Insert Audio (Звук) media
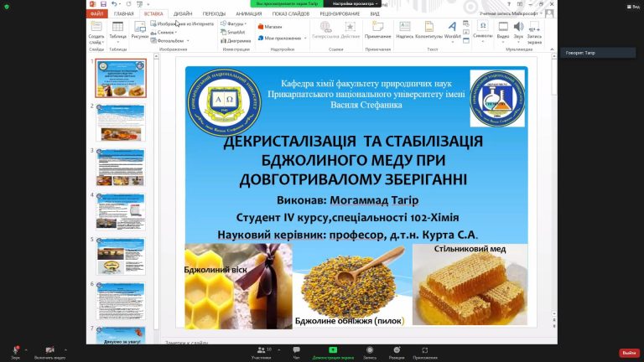 tap(519, 32)
